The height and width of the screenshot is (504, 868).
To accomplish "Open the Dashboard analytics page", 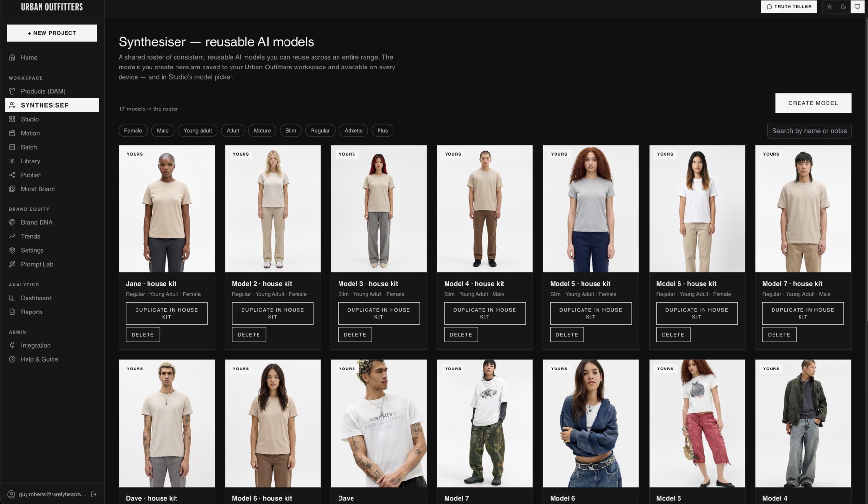I will [x=52, y=298].
